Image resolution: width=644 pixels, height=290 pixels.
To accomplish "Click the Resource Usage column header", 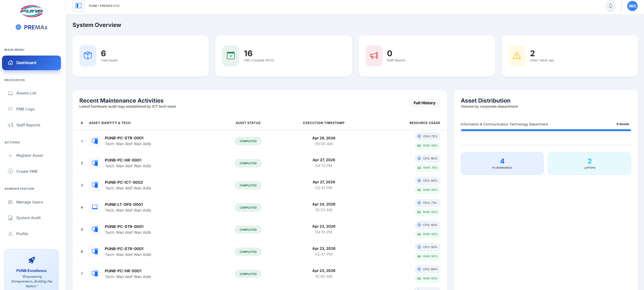I will (x=425, y=123).
